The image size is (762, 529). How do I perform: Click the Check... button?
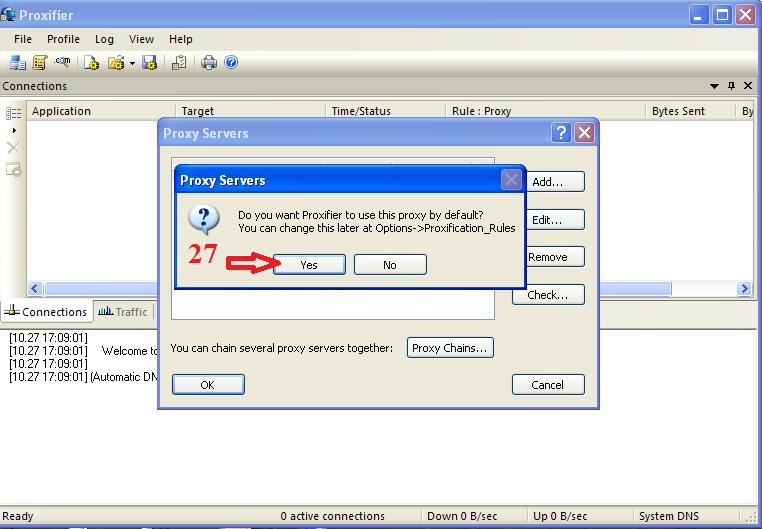coord(548,295)
